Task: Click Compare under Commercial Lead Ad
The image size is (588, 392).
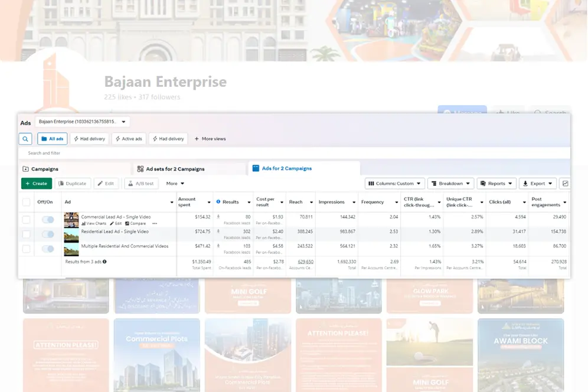Action: [x=135, y=224]
